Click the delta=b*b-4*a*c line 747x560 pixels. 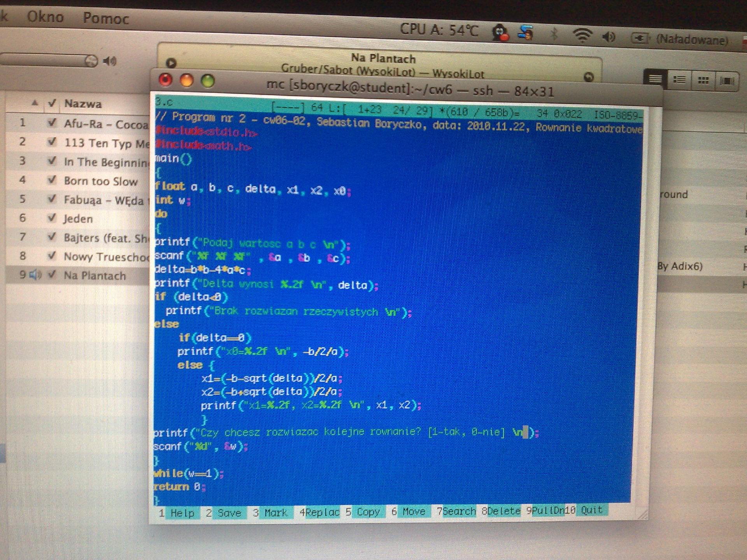point(203,269)
